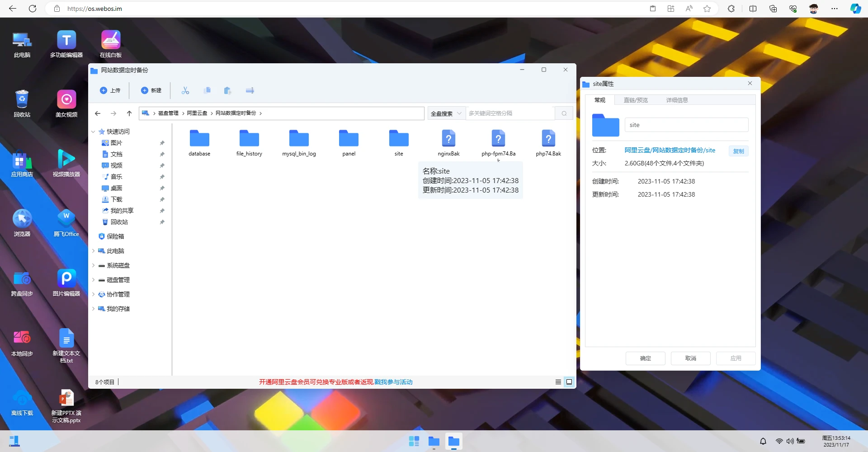868x452 pixels.
Task: Click the 戳我参与活动 promotion link
Action: click(393, 382)
